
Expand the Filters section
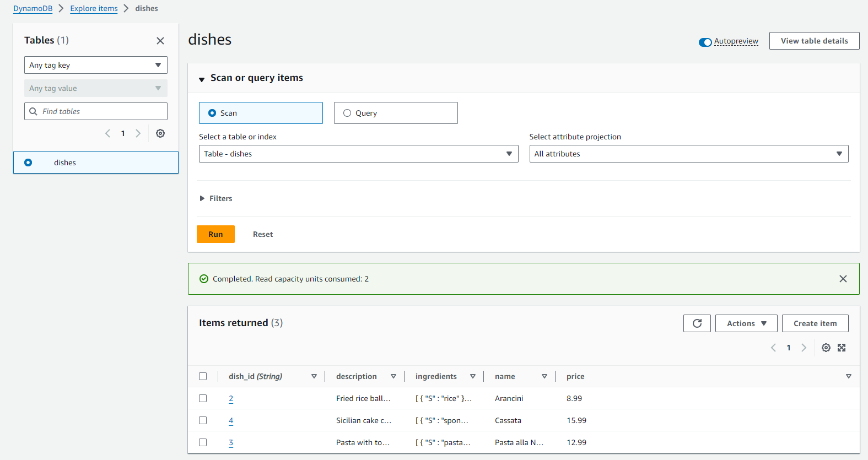pos(216,198)
